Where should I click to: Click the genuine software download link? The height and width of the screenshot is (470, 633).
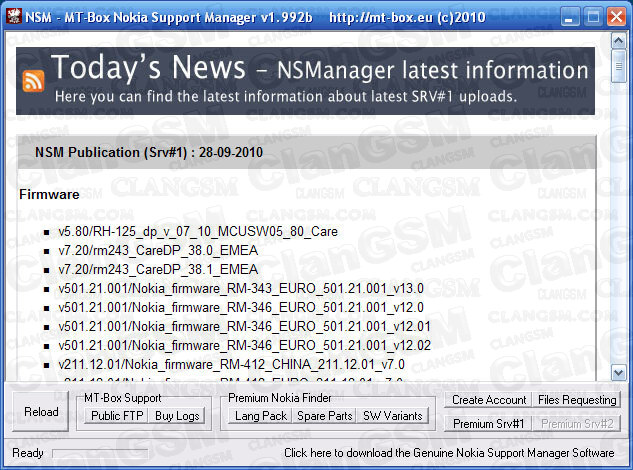449,453
